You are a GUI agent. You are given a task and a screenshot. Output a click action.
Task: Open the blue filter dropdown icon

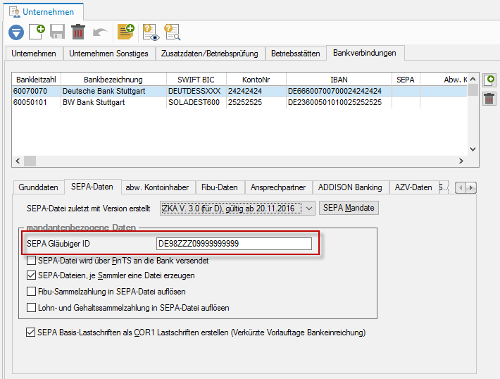pos(16,32)
